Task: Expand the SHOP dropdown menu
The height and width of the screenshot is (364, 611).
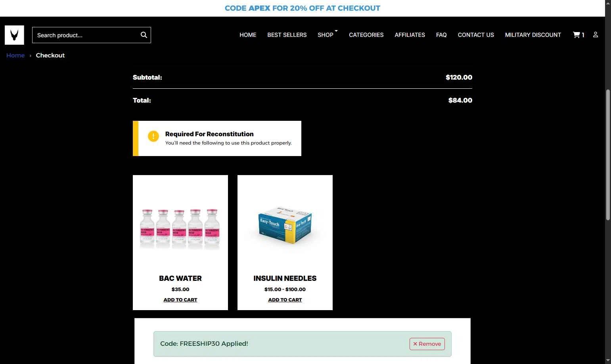Action: coord(327,34)
